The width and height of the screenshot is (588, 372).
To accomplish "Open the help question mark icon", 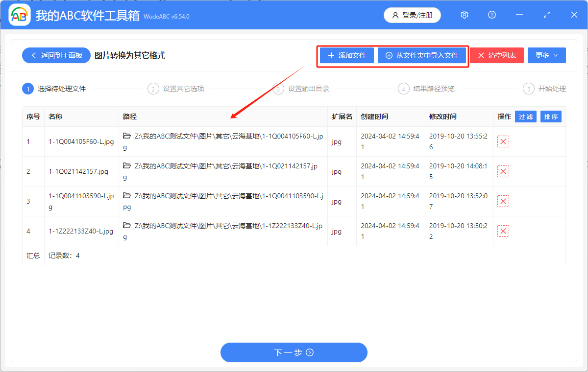I will point(491,15).
